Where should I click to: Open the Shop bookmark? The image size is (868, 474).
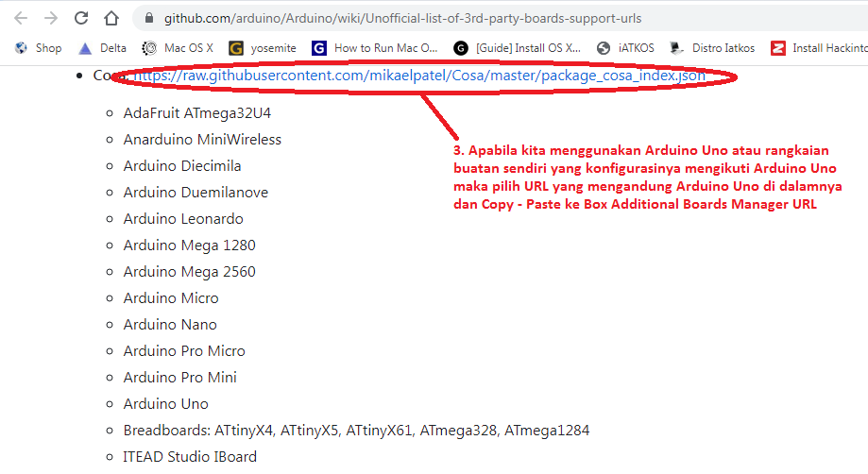[40, 47]
